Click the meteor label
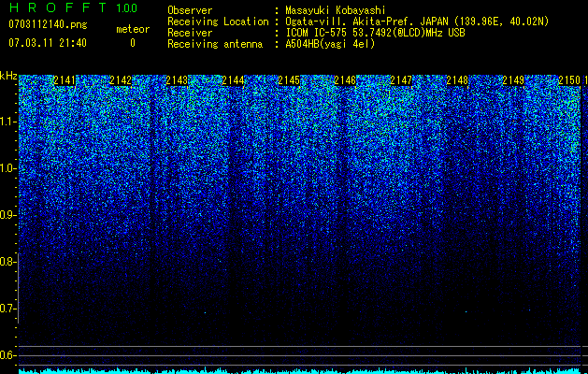This screenshot has height=374, width=588. (x=133, y=29)
